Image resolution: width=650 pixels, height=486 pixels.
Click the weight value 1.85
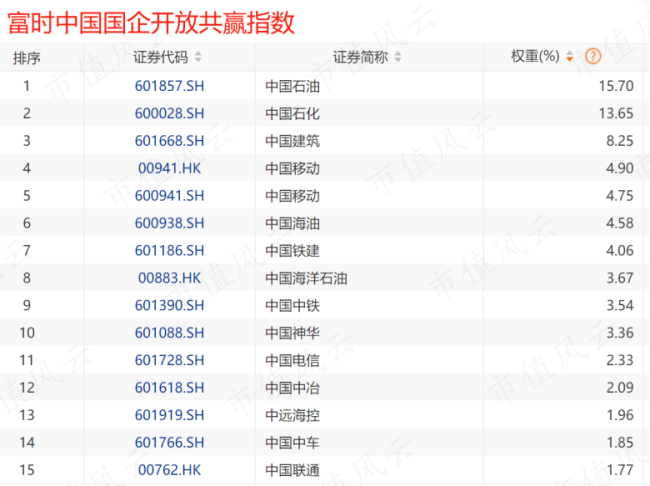[620, 442]
